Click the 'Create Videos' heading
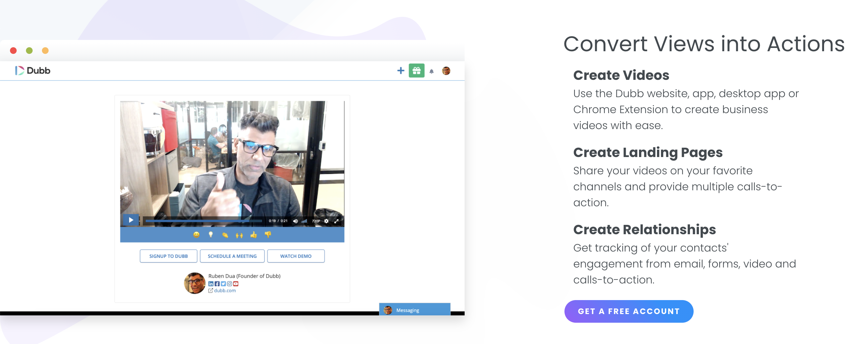Image resolution: width=868 pixels, height=344 pixels. pyautogui.click(x=621, y=75)
